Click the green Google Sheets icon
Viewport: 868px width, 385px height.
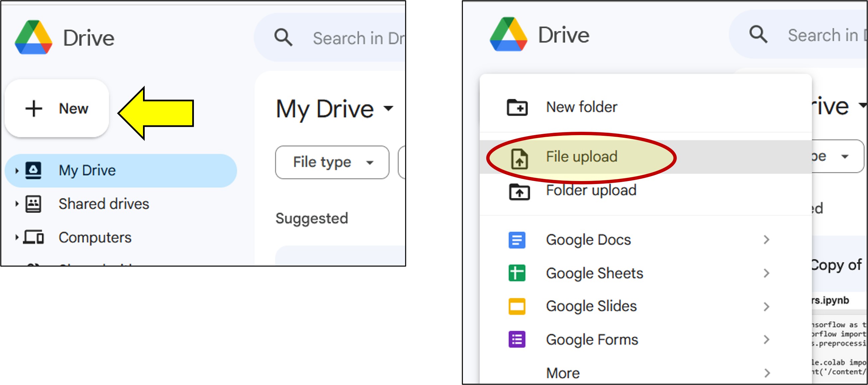point(517,273)
